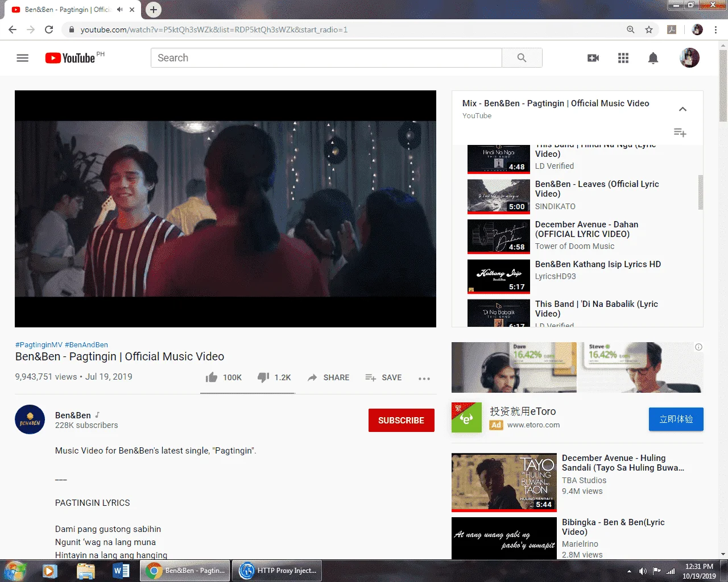Switch to HTTP Proxy Injector taskbar window
Screen dimensions: 728x582
pos(278,571)
